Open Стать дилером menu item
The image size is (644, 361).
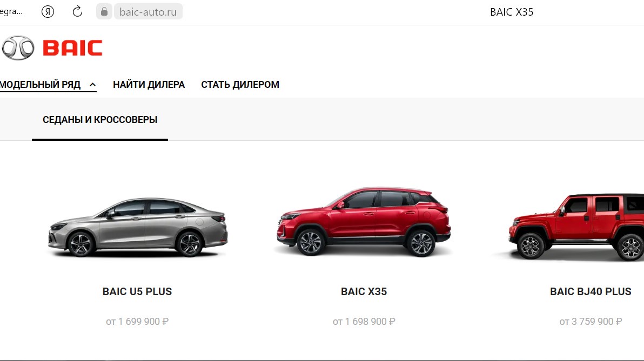(240, 85)
